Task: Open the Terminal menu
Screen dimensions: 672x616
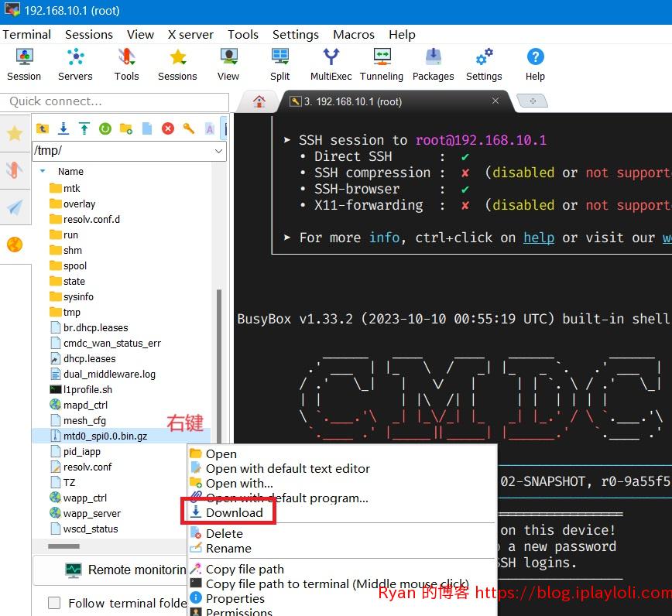Action: [x=27, y=34]
